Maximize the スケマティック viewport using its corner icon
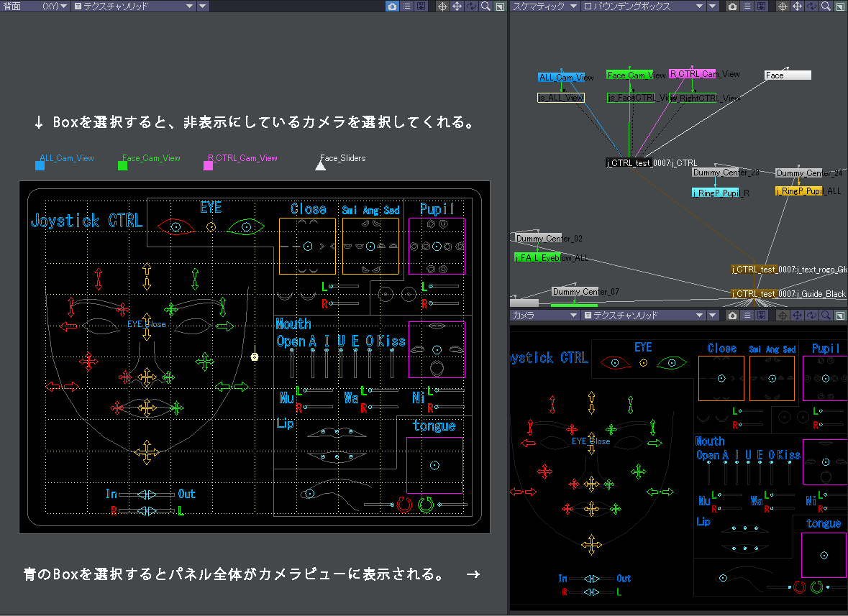The image size is (848, 616). pos(840,6)
